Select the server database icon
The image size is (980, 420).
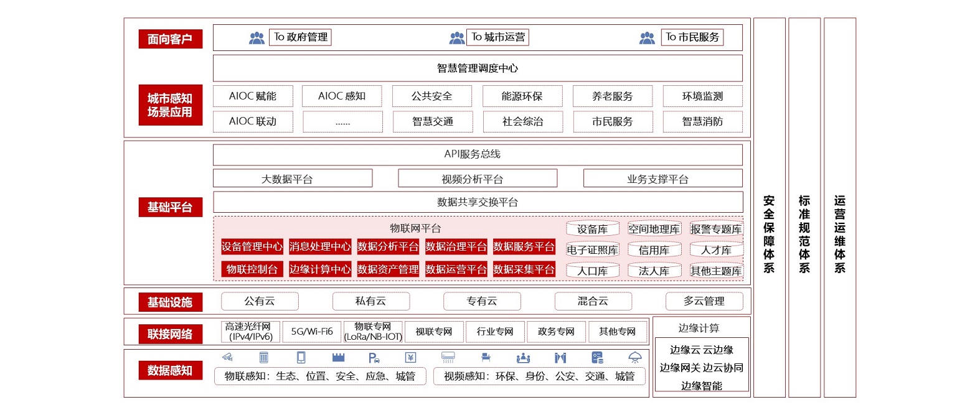tap(597, 357)
